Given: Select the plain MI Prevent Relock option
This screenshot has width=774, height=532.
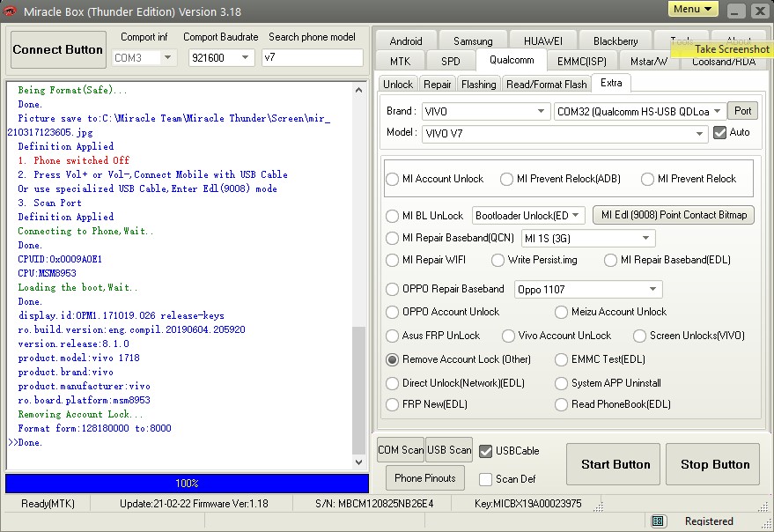Looking at the screenshot, I should (647, 179).
